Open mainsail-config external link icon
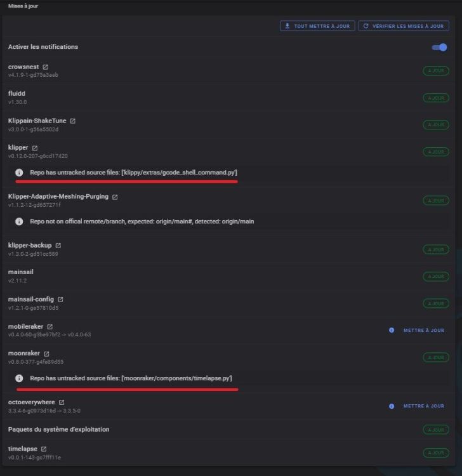Screen dimensions: 462x476 pyautogui.click(x=60, y=299)
